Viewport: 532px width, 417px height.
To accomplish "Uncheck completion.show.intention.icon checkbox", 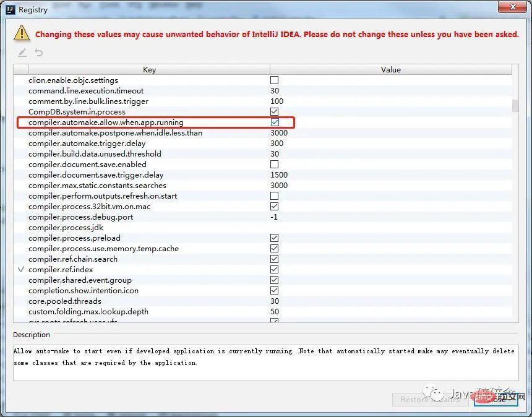I will (274, 290).
